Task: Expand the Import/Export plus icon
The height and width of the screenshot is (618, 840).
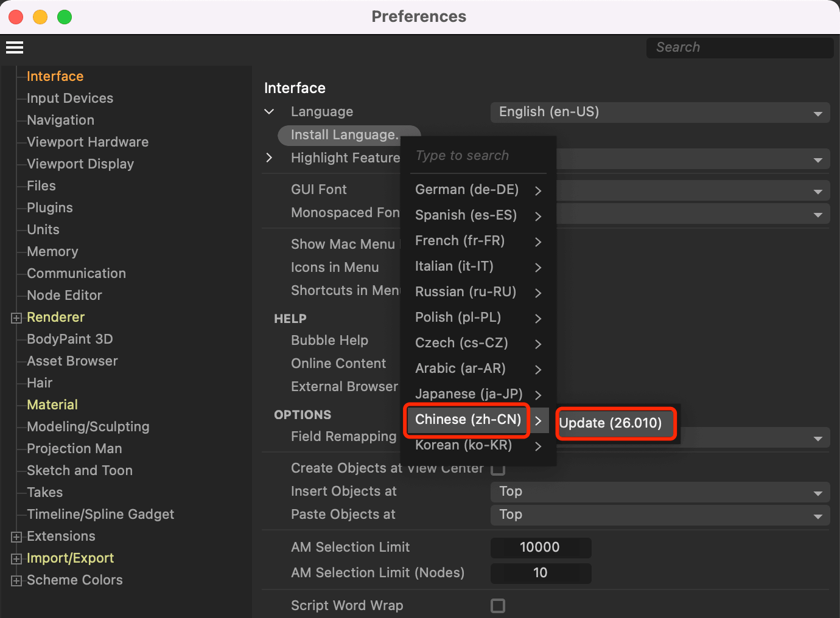Action: point(16,559)
